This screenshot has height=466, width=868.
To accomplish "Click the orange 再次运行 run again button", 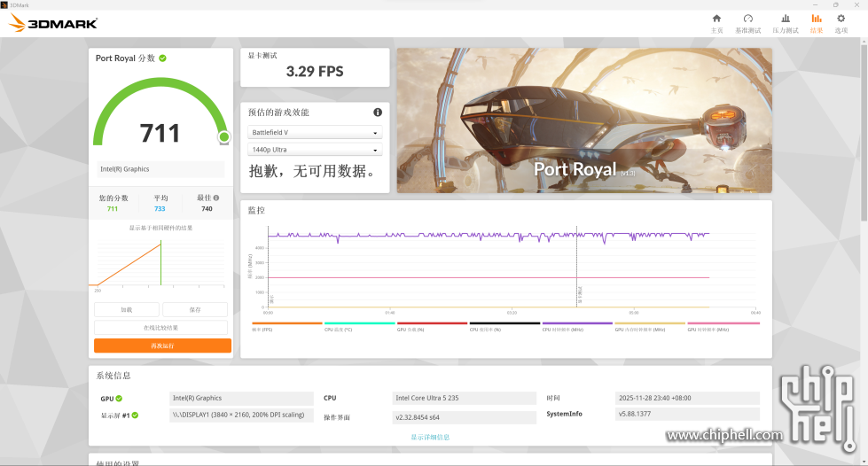I will click(162, 346).
